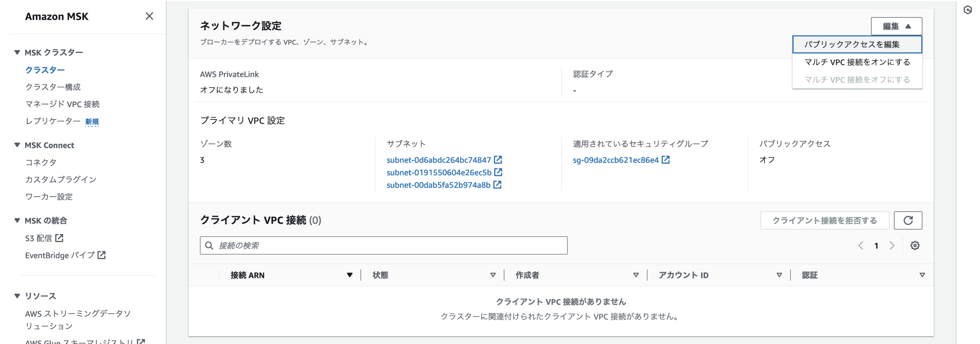Screen dimensions: 980x344
Task: Focus the 接続の検索 search field
Action: pos(383,245)
